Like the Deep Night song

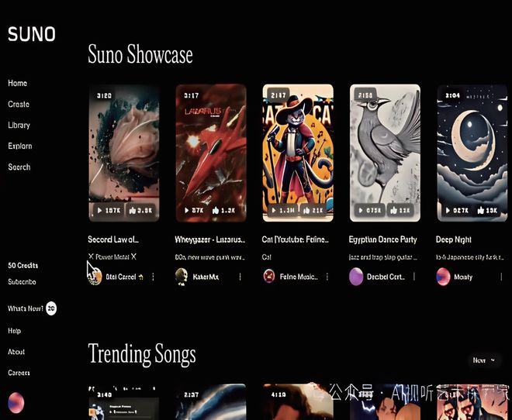coord(487,211)
